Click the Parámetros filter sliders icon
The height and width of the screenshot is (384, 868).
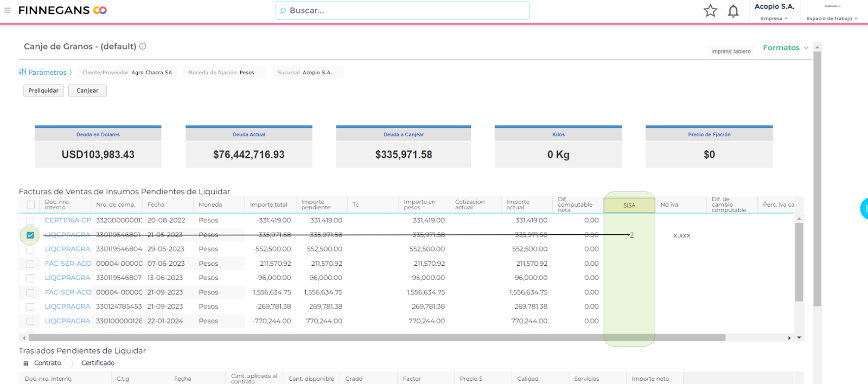pyautogui.click(x=22, y=72)
